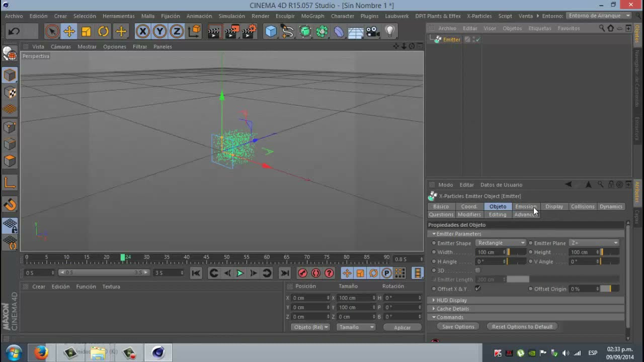Adjust the Height slider bar
Image resolution: width=644 pixels, height=362 pixels.
click(610, 252)
